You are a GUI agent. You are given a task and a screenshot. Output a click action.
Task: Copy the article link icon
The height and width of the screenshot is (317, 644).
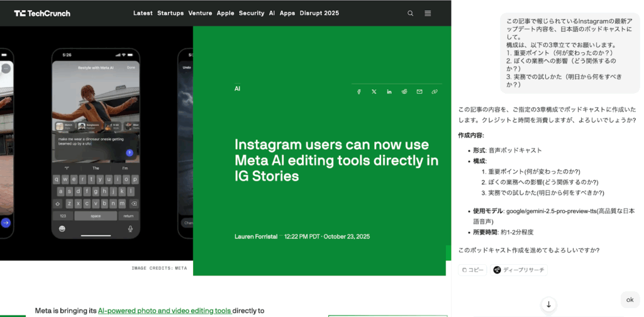point(435,92)
